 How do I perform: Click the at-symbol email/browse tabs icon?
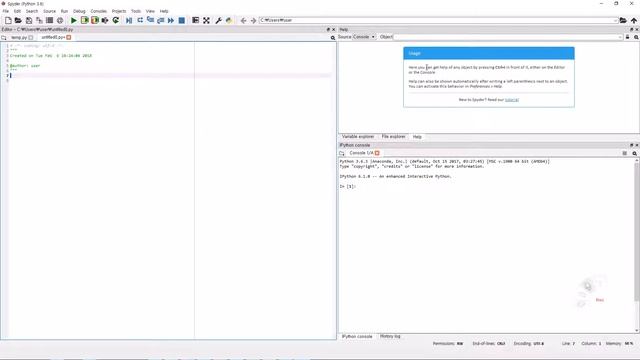click(60, 20)
